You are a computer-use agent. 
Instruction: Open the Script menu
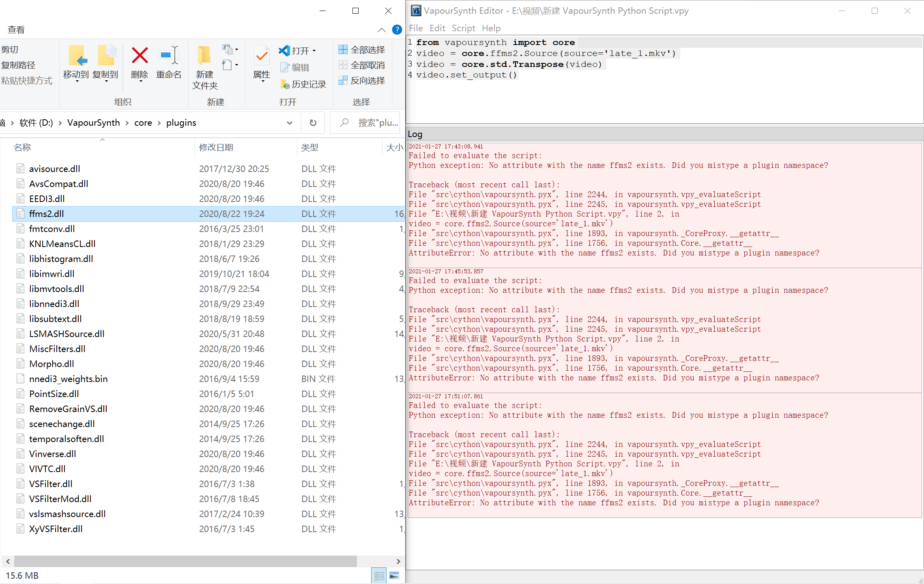pyautogui.click(x=463, y=28)
